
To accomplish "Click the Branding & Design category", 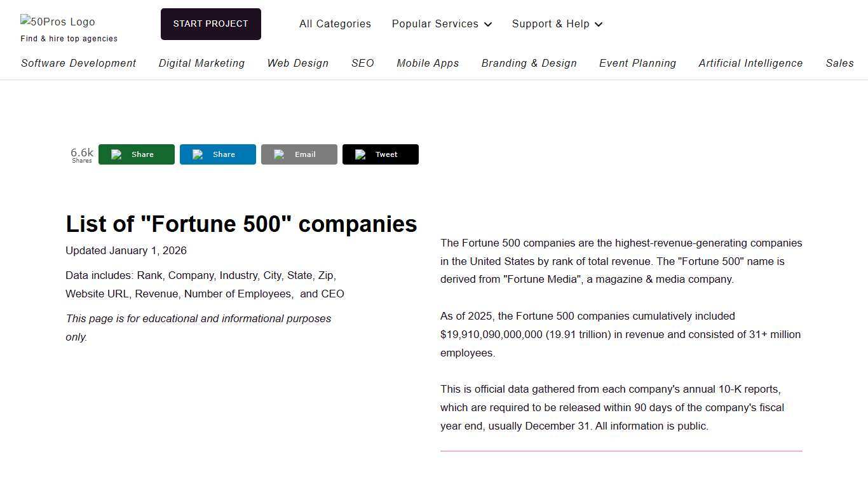I will click(x=529, y=63).
